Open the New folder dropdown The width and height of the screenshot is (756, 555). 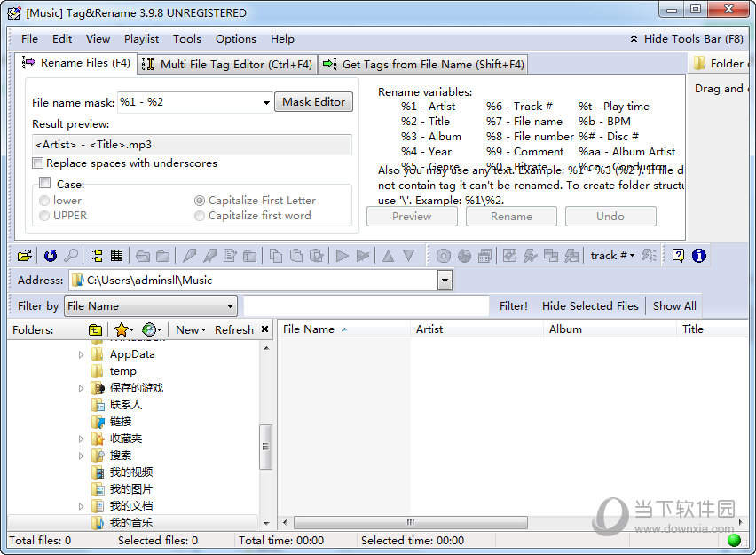tap(191, 330)
